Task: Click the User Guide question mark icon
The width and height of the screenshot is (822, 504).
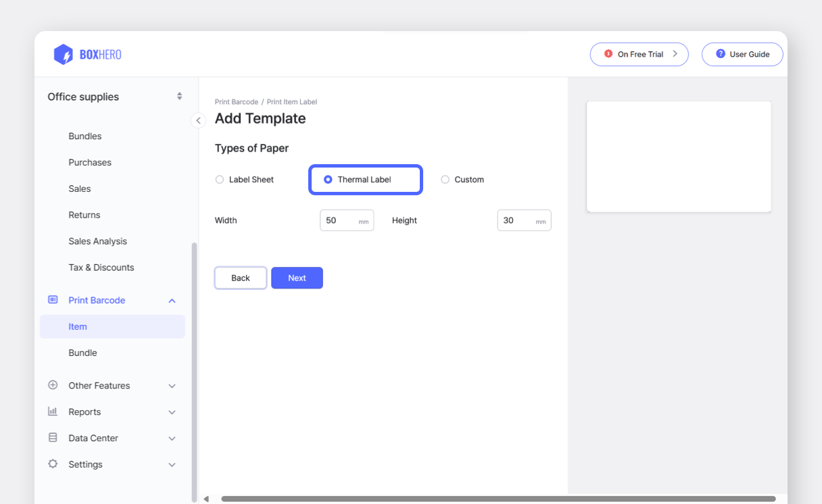Action: point(721,54)
